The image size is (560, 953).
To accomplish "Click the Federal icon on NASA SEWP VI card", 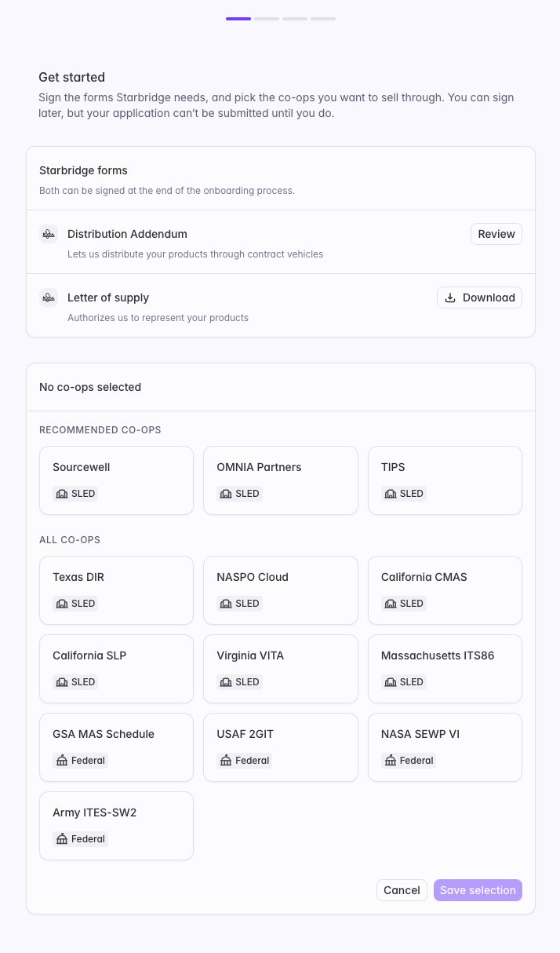I will click(x=391, y=761).
